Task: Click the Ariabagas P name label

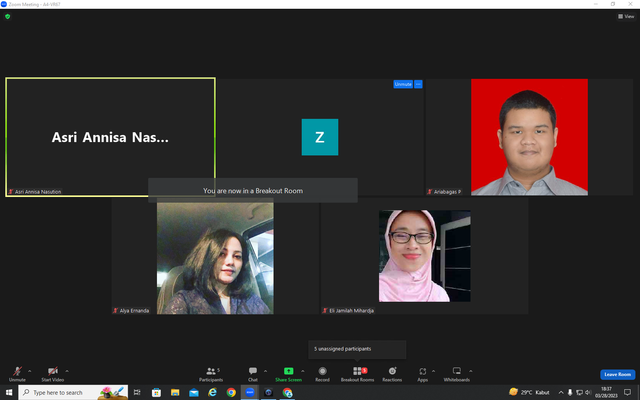Action: (444, 191)
